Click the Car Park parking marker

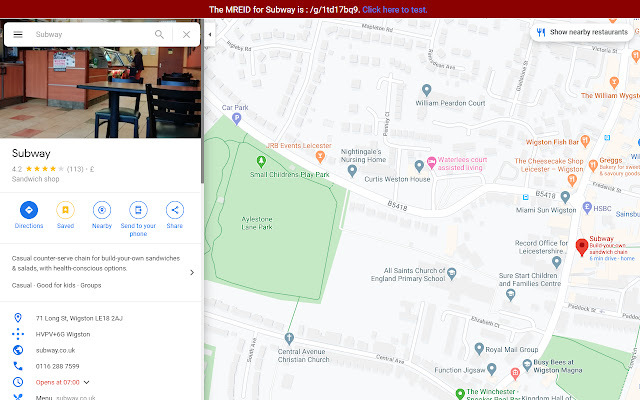236,118
